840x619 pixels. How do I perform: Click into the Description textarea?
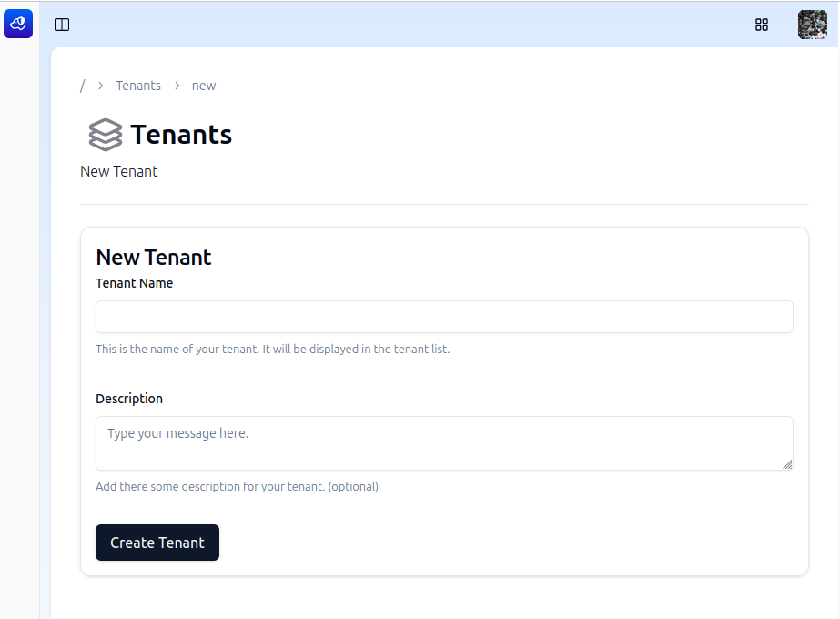(x=444, y=443)
